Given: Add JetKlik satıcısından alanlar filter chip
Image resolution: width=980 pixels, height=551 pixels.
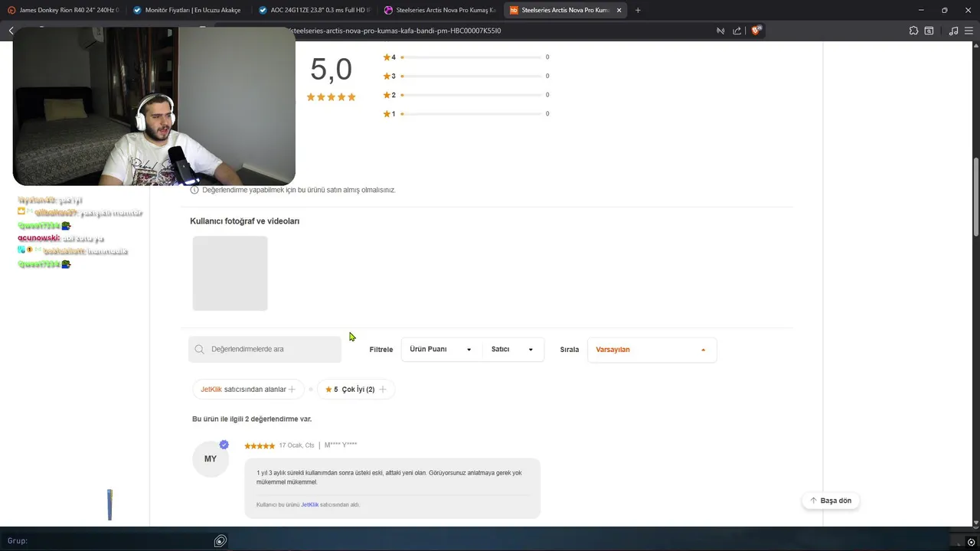Looking at the screenshot, I should [x=248, y=390].
